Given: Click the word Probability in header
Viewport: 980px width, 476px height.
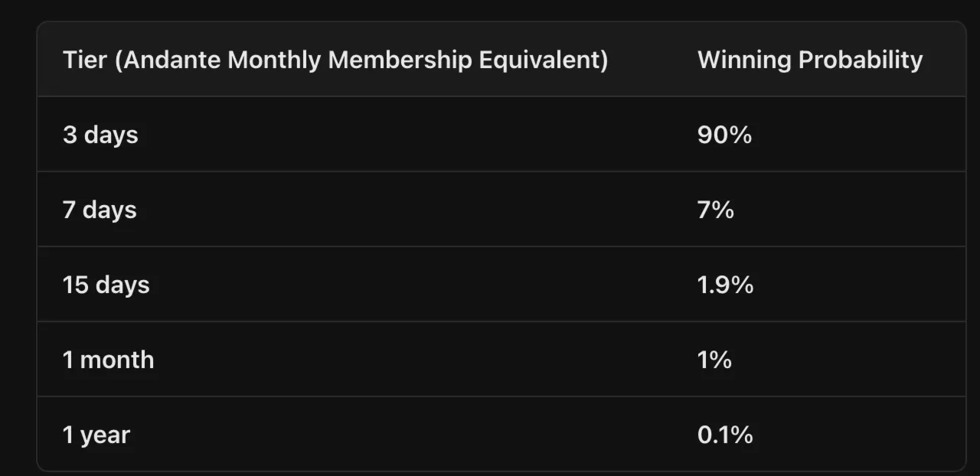Looking at the screenshot, I should coord(861,60).
